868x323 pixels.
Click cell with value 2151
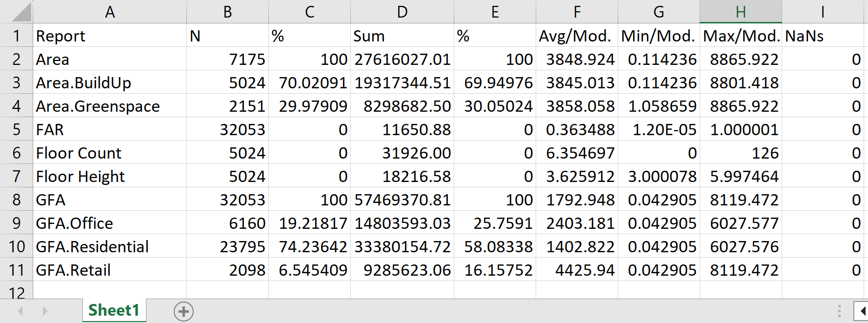click(227, 106)
